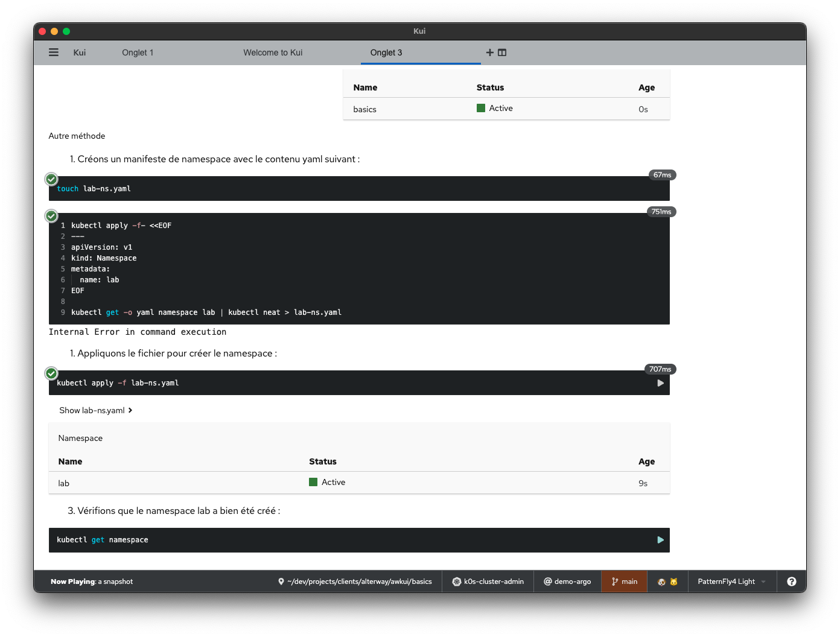This screenshot has height=637, width=840.
Task: Click the demo-argo namespace indicator
Action: pyautogui.click(x=567, y=582)
